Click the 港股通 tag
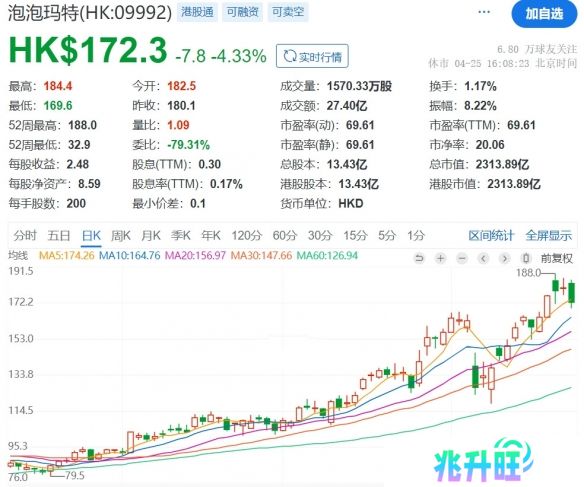The image size is (584, 487). [x=197, y=12]
